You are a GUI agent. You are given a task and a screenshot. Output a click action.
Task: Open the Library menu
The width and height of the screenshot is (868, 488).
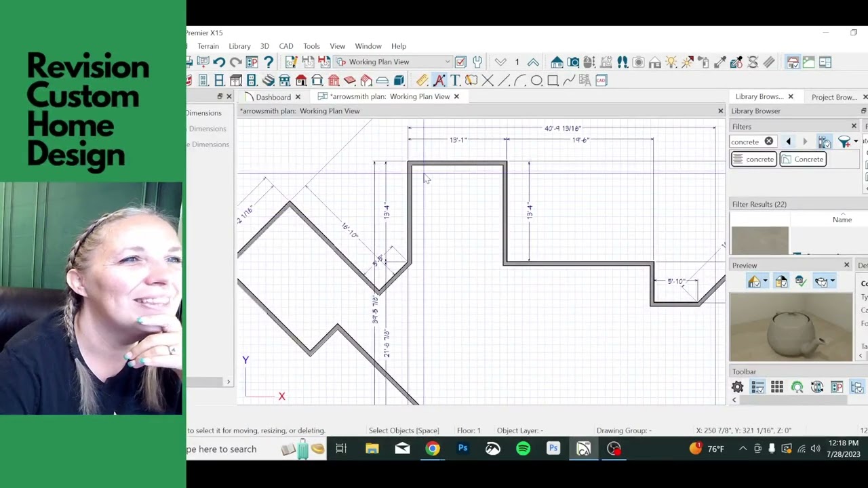pyautogui.click(x=239, y=46)
